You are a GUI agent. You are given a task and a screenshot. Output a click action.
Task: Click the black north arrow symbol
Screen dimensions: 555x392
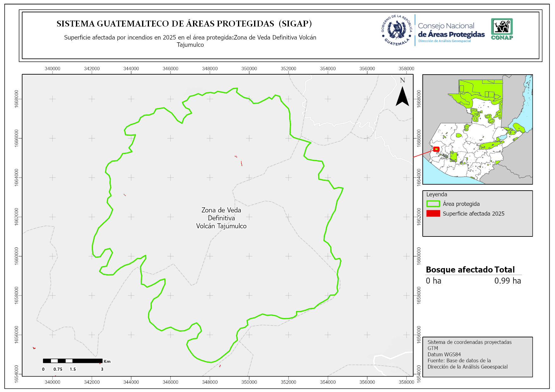pos(402,96)
